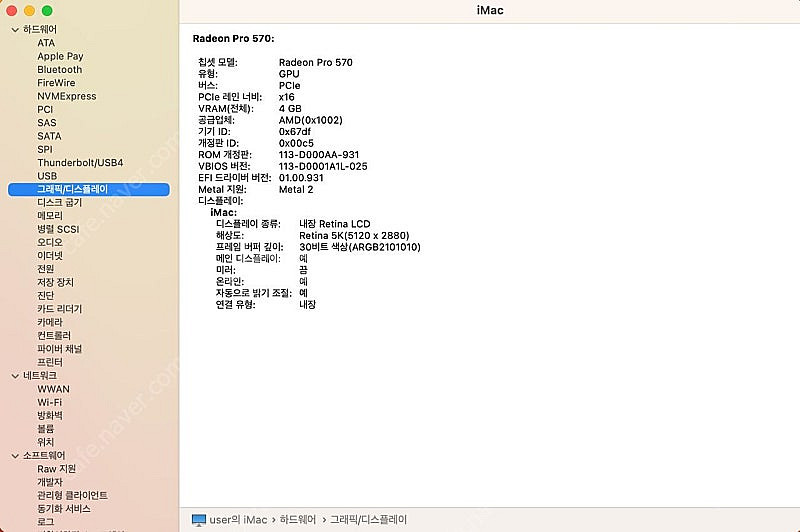800x532 pixels.
Task: Click the 'Metal 2' support value
Action: [x=296, y=189]
